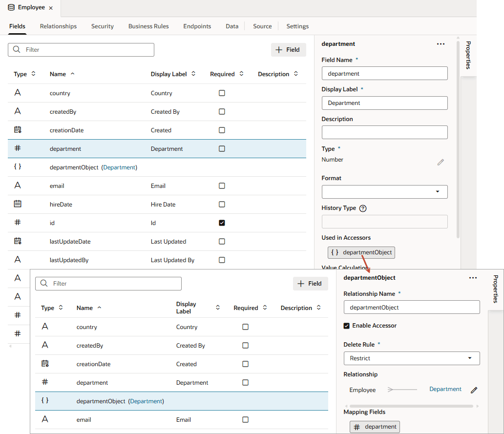
Task: Click the Description input field
Action: (384, 132)
